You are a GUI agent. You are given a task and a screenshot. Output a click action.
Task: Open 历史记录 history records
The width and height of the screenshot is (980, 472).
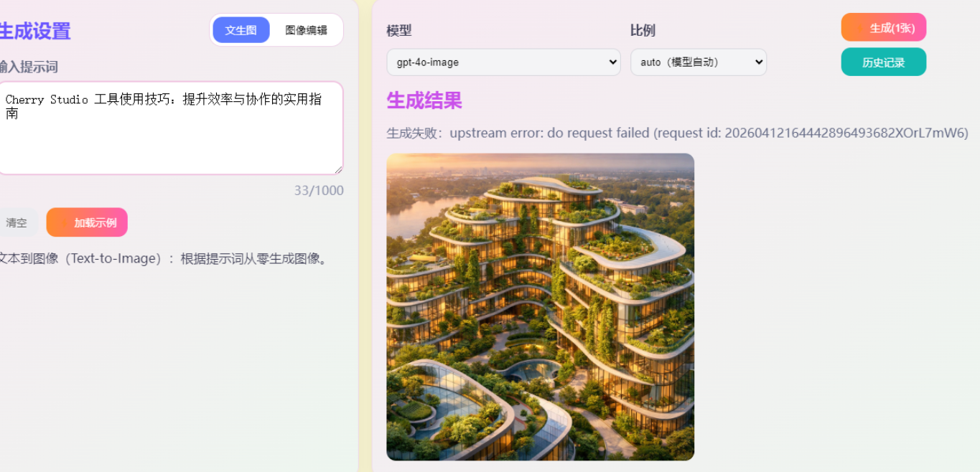tap(884, 62)
